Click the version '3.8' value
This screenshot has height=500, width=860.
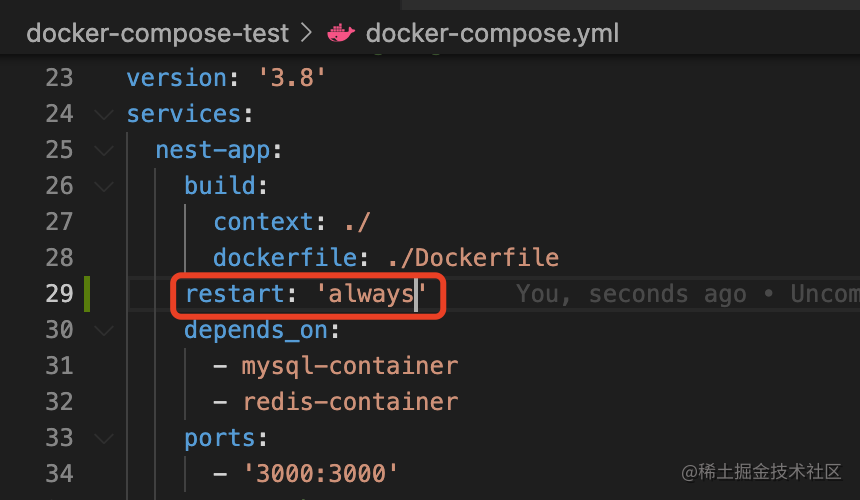291,78
